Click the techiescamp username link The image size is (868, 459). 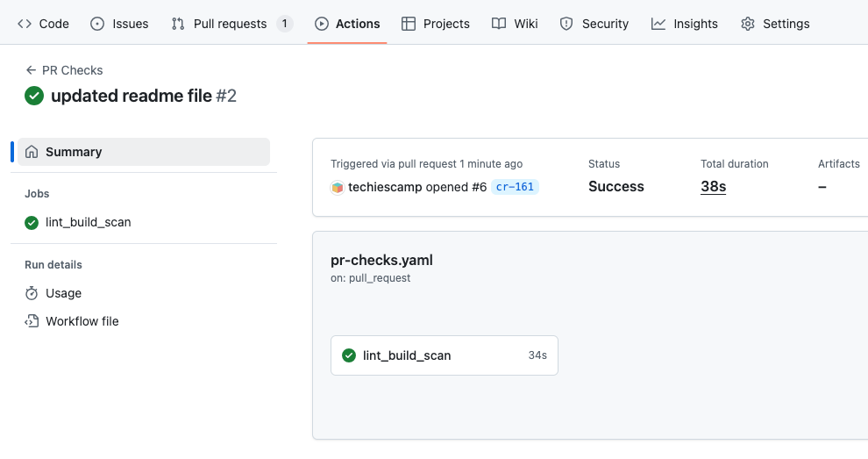click(x=385, y=187)
